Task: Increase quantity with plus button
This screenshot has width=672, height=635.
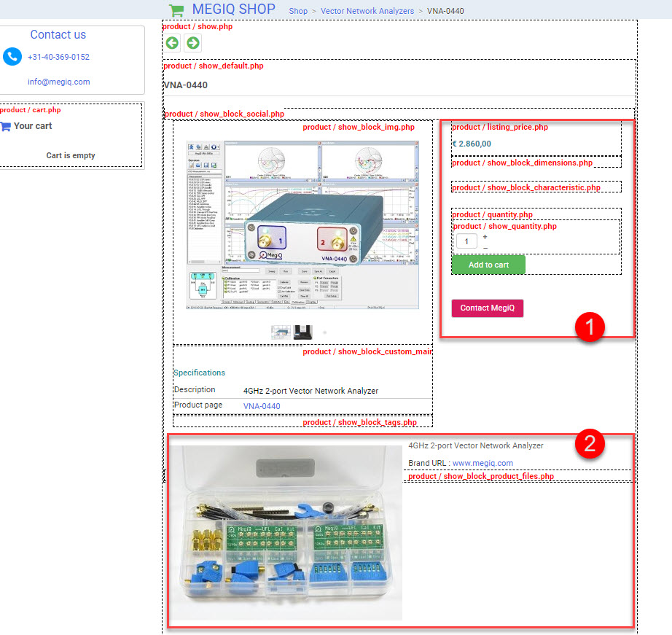Action: pyautogui.click(x=485, y=237)
